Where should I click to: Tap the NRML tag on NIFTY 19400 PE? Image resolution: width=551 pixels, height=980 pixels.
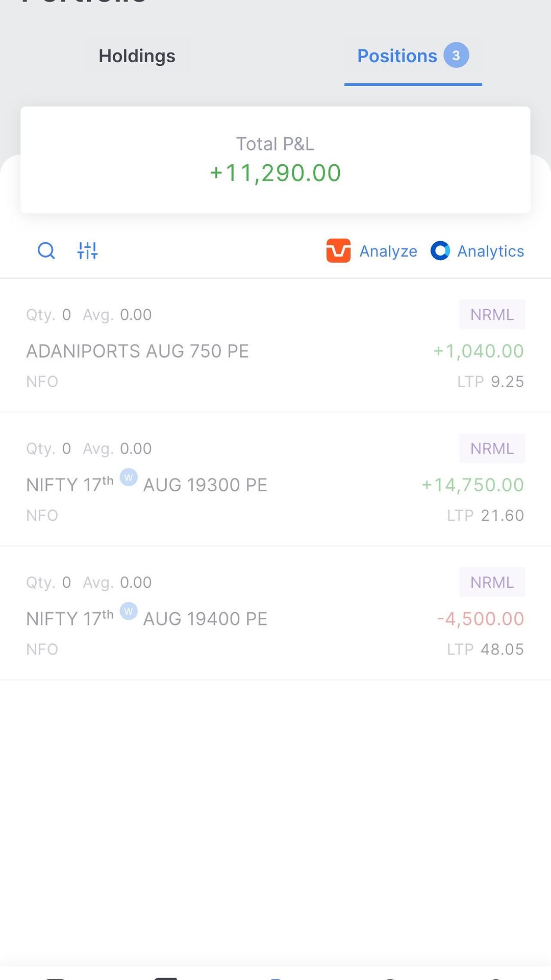[492, 582]
